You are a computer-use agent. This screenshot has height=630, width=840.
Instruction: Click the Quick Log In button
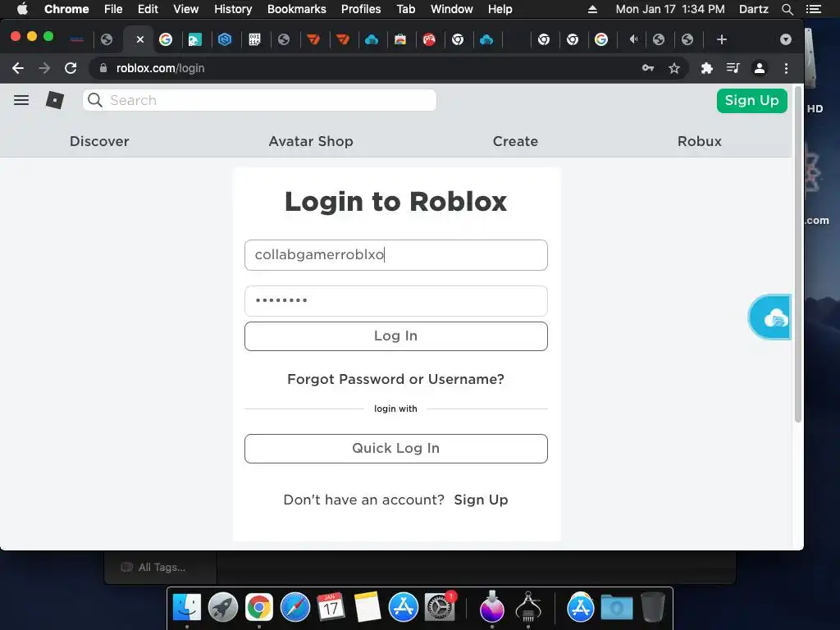point(396,449)
